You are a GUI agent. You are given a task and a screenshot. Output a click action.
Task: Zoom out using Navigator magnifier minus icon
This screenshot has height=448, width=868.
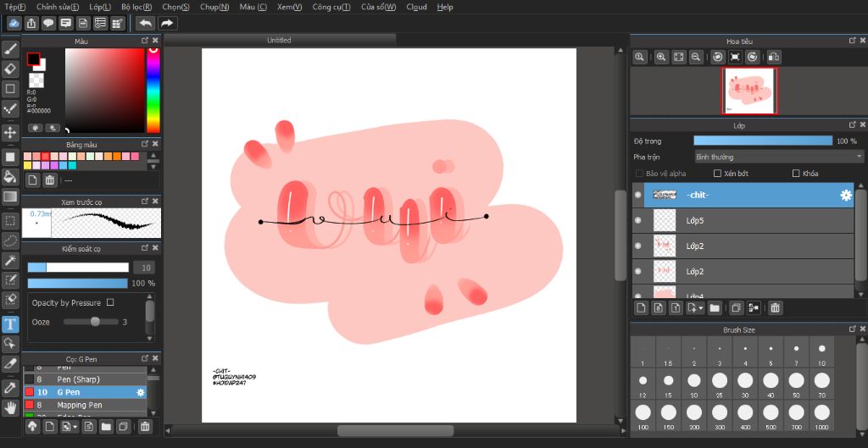[696, 57]
